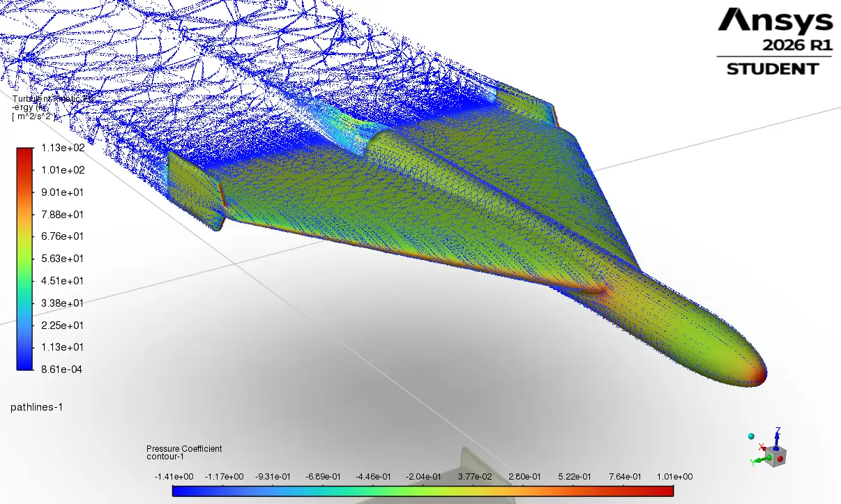The image size is (841, 504).
Task: Click the red X axis label on triad
Action: tap(761, 447)
